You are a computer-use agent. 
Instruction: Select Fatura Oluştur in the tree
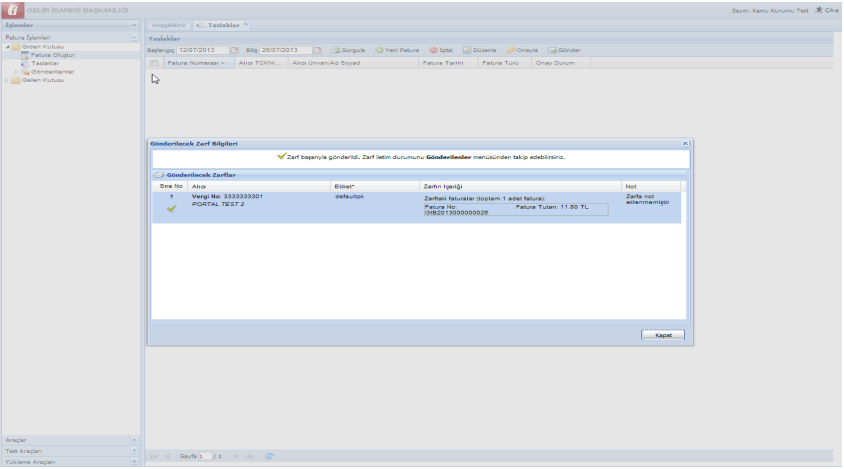click(52, 55)
